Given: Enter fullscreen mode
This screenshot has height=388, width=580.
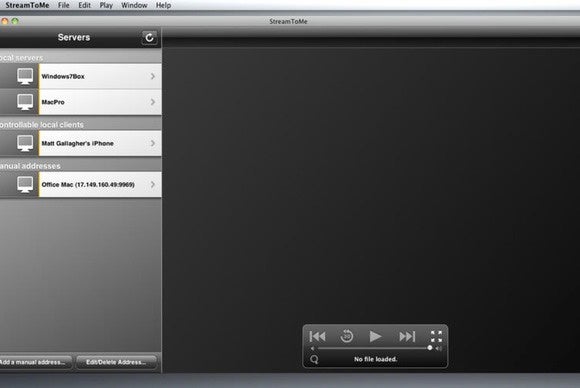Looking at the screenshot, I should 436,336.
